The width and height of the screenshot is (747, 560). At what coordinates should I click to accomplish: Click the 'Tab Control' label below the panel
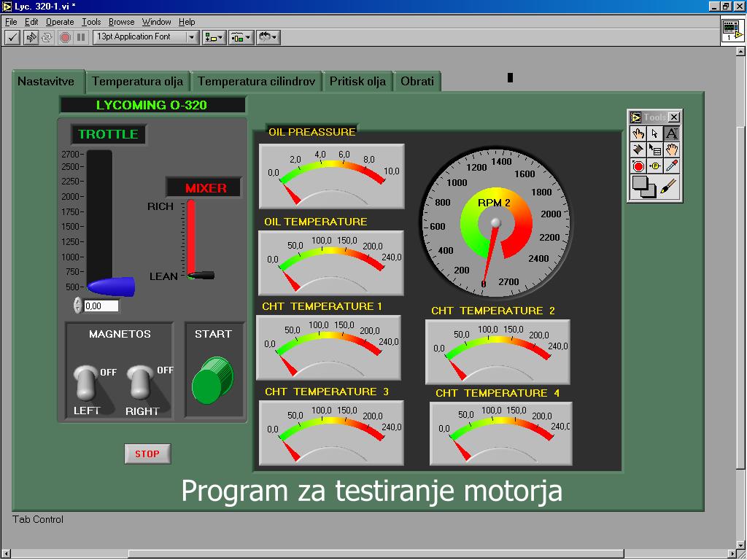click(x=38, y=519)
